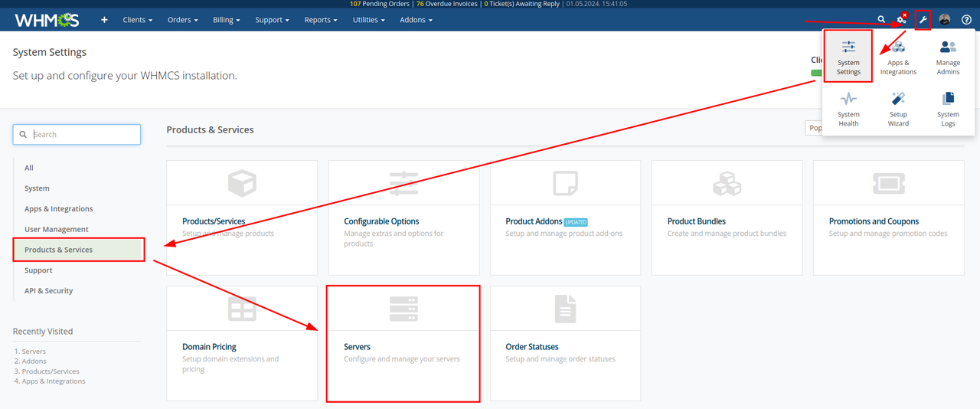Click the Domain Pricing grid icon
980x409 pixels.
click(x=242, y=309)
